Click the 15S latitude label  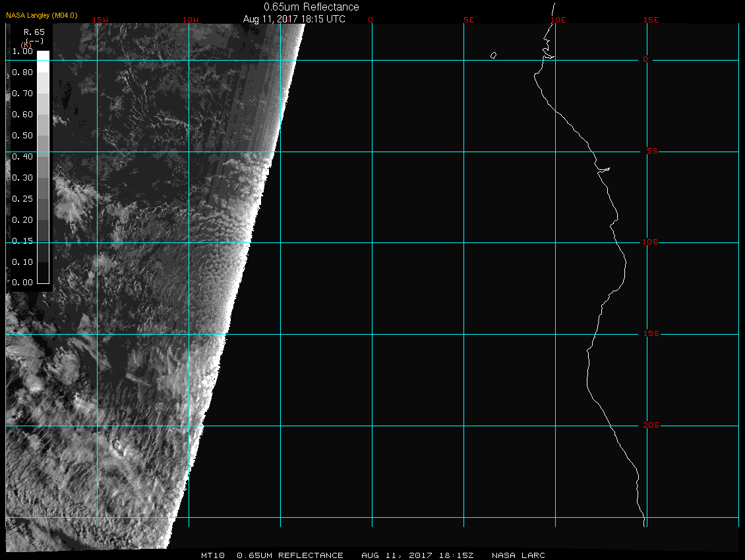tap(651, 334)
